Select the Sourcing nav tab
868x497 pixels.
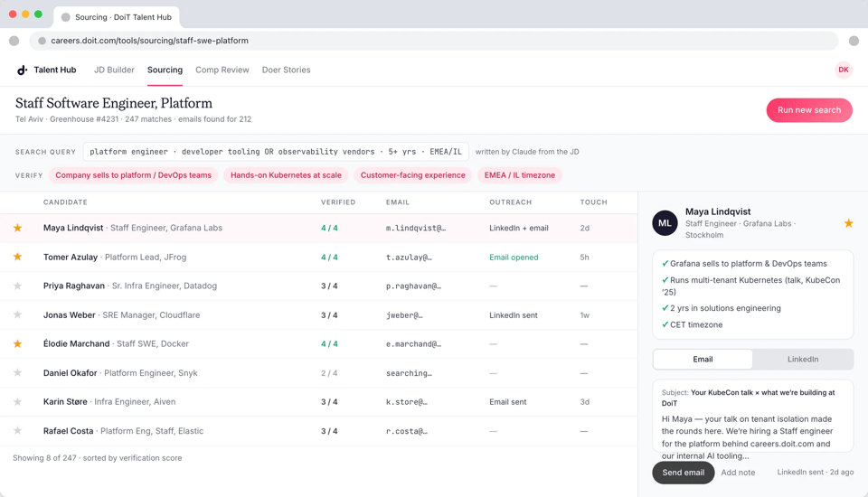(165, 70)
